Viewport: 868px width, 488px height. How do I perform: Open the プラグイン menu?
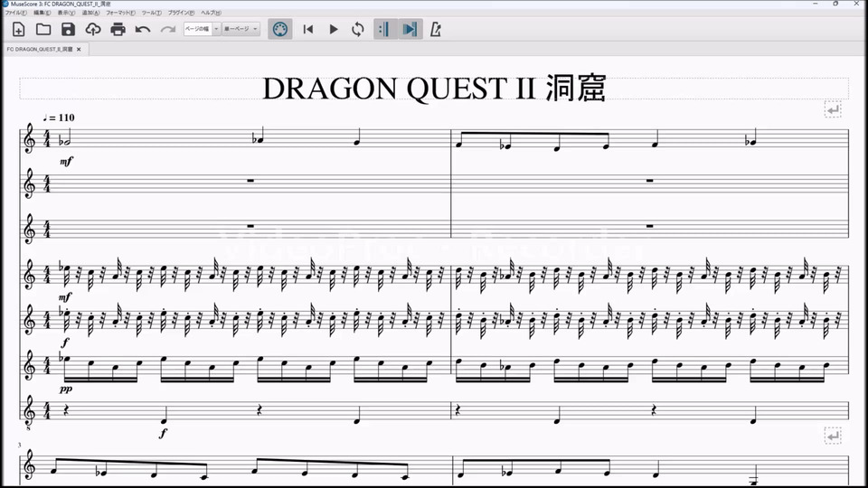pyautogui.click(x=181, y=13)
